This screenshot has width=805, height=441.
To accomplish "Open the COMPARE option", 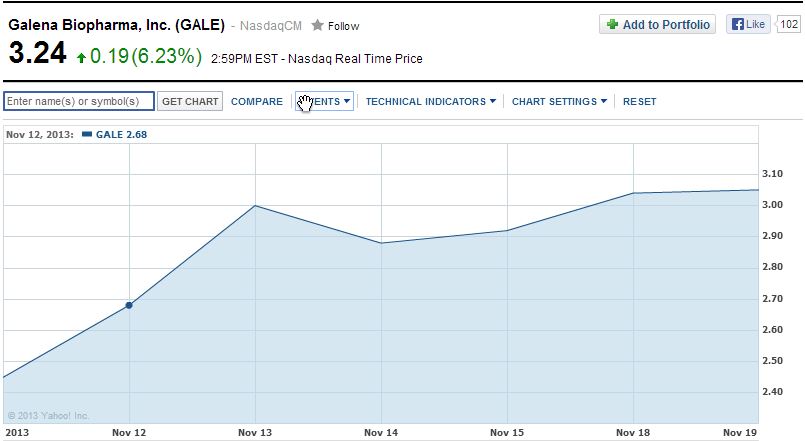I will click(257, 102).
